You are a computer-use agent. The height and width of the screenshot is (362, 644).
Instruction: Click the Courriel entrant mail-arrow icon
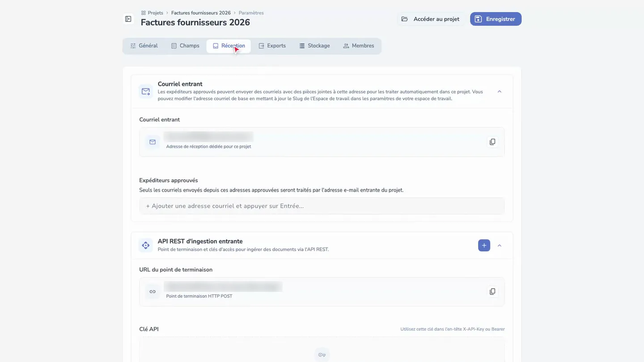click(x=146, y=92)
